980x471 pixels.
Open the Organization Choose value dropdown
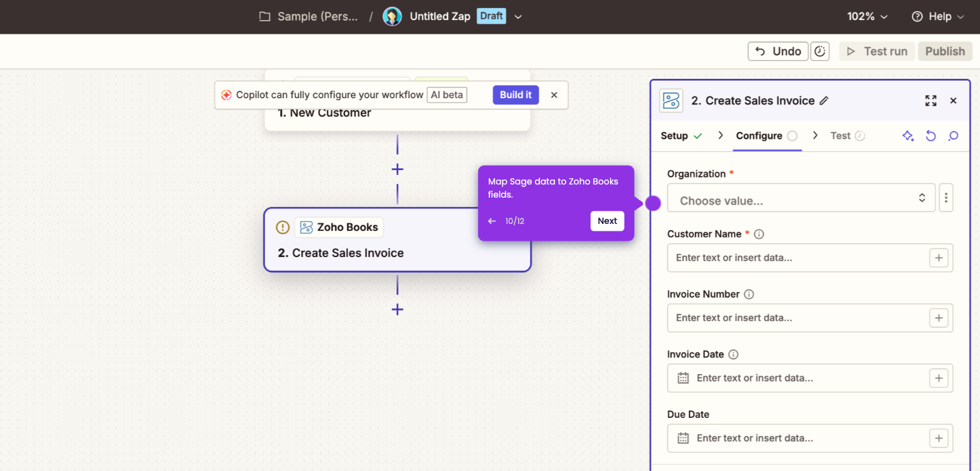click(x=801, y=198)
